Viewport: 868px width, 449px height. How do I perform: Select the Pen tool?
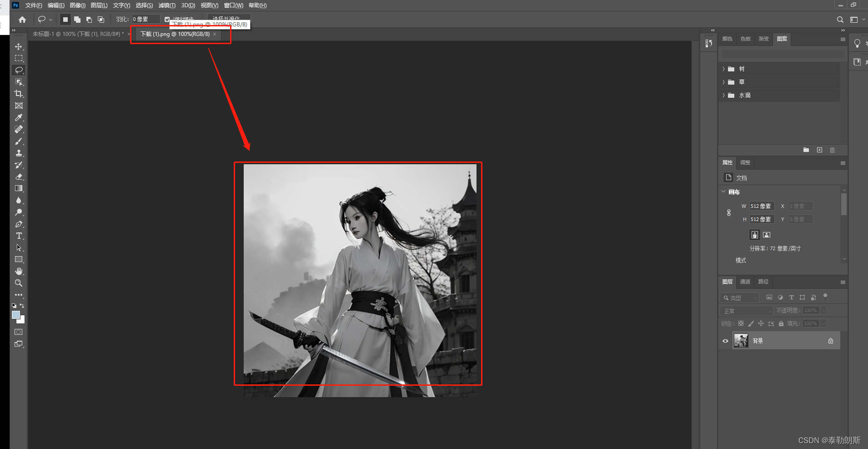point(19,224)
